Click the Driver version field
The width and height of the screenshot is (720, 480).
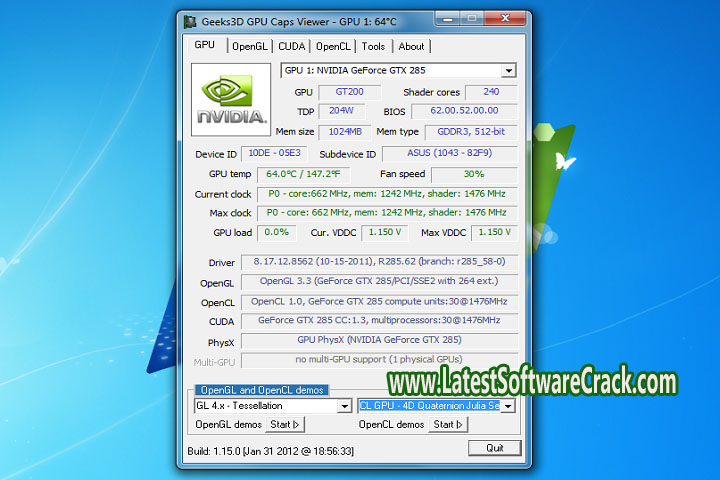(380, 262)
